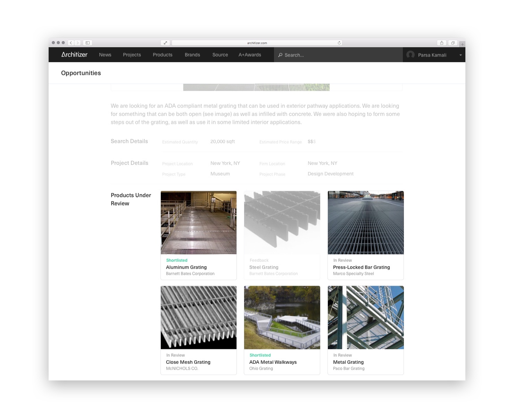Click the expand view arrows icon
514x420 pixels.
click(x=165, y=43)
